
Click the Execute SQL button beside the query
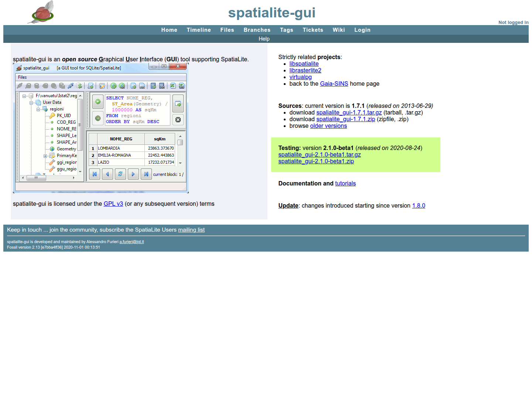(x=178, y=104)
